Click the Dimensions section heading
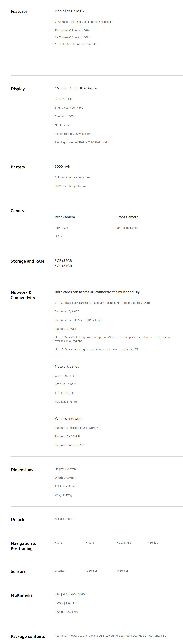This screenshot has width=183, height=644. (x=22, y=470)
